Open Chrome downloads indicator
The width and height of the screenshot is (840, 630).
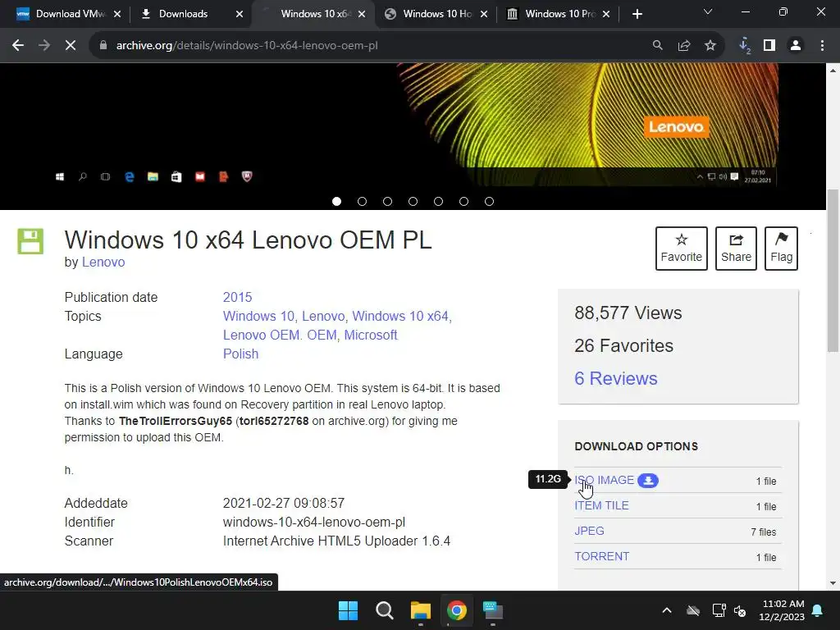tap(744, 46)
